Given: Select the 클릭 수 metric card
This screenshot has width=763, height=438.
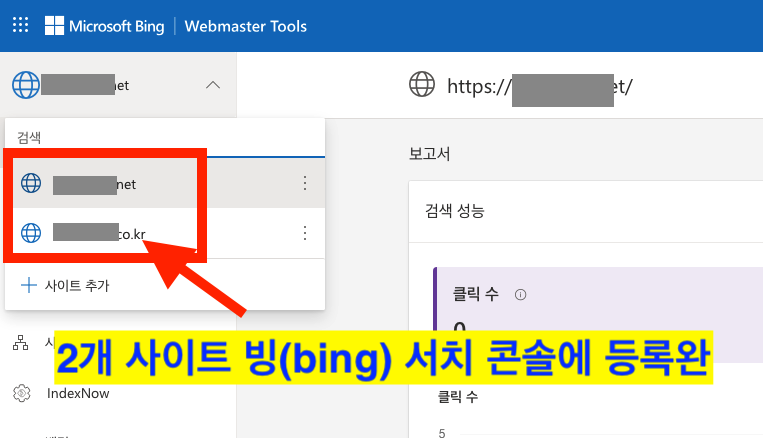Looking at the screenshot, I should coord(598,314).
